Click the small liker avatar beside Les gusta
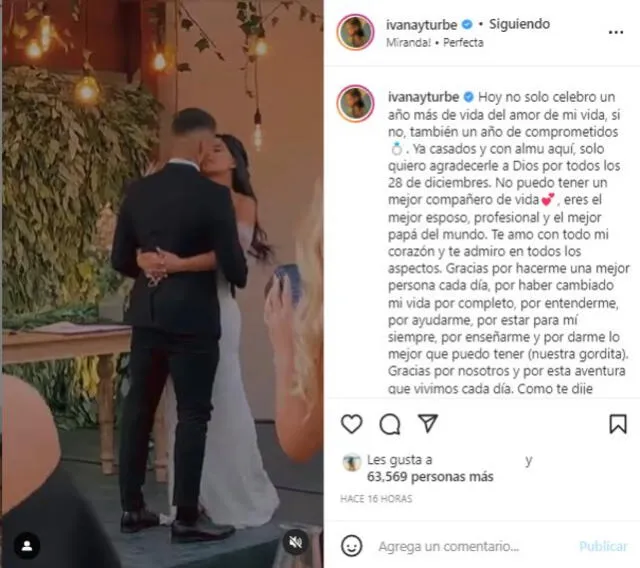Image resolution: width=640 pixels, height=568 pixels. click(351, 462)
